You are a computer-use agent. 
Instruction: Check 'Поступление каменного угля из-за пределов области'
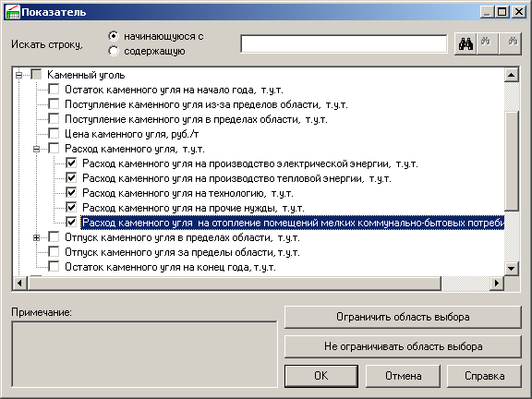point(54,103)
